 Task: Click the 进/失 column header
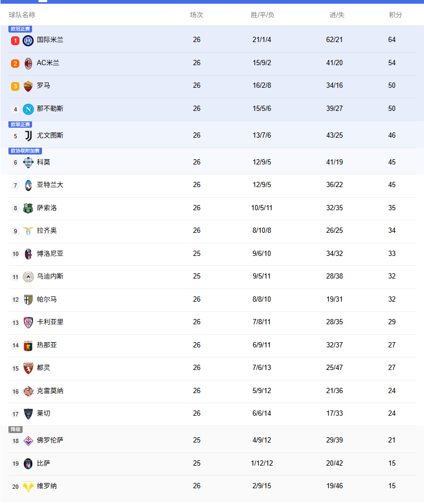337,15
